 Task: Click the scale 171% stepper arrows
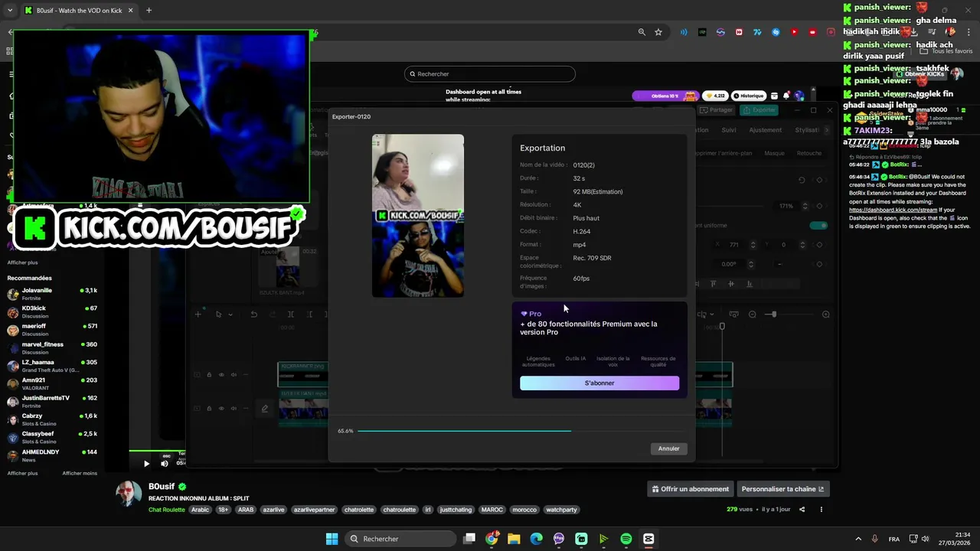(805, 206)
